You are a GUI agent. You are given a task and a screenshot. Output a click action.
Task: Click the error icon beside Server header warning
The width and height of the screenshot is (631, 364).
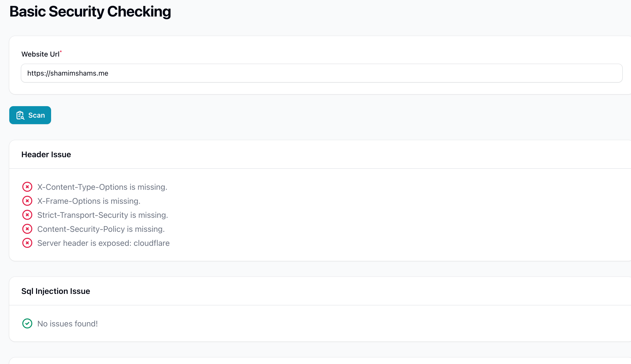click(27, 243)
